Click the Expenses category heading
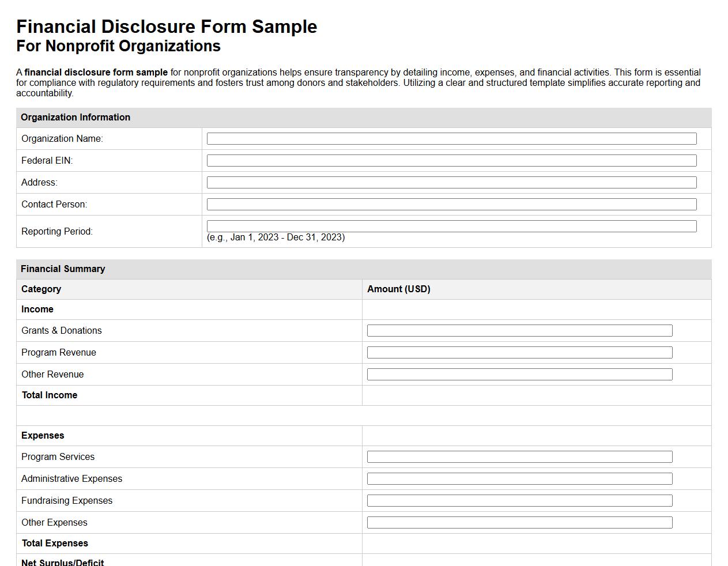The width and height of the screenshot is (728, 566). point(43,435)
